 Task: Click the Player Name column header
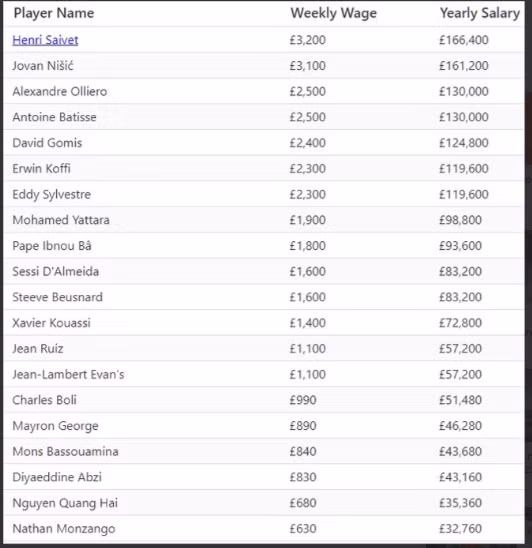[54, 13]
